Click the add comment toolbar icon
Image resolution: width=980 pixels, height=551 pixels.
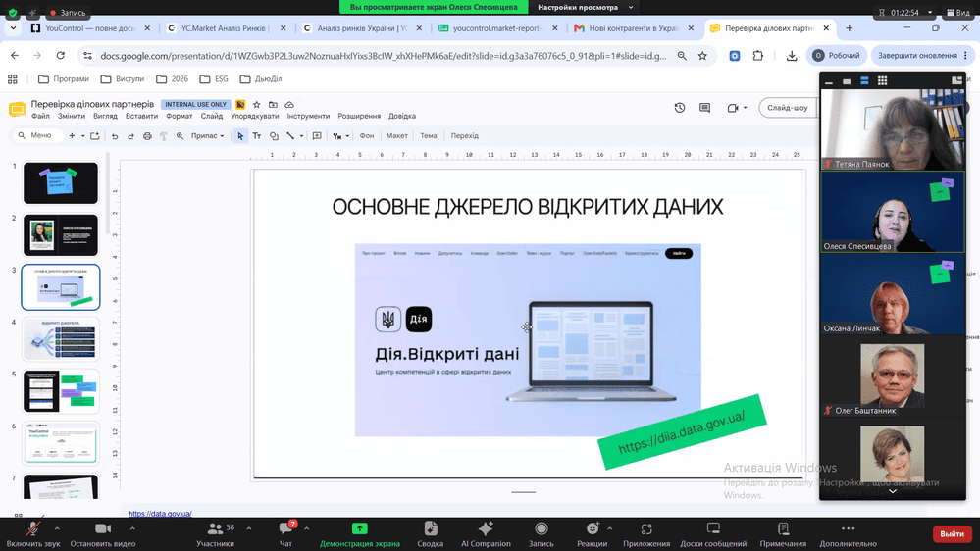click(317, 135)
